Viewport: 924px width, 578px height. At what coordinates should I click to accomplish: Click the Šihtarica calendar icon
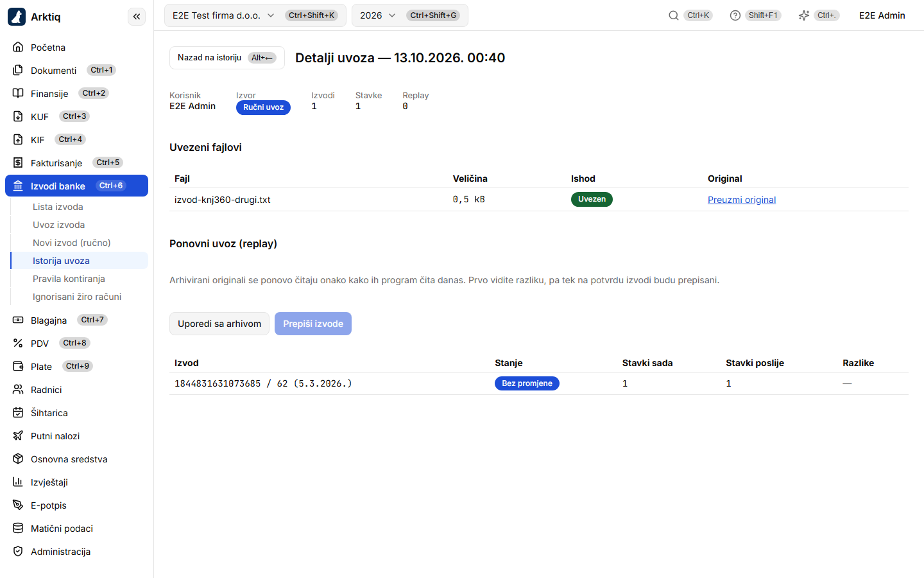coord(18,412)
